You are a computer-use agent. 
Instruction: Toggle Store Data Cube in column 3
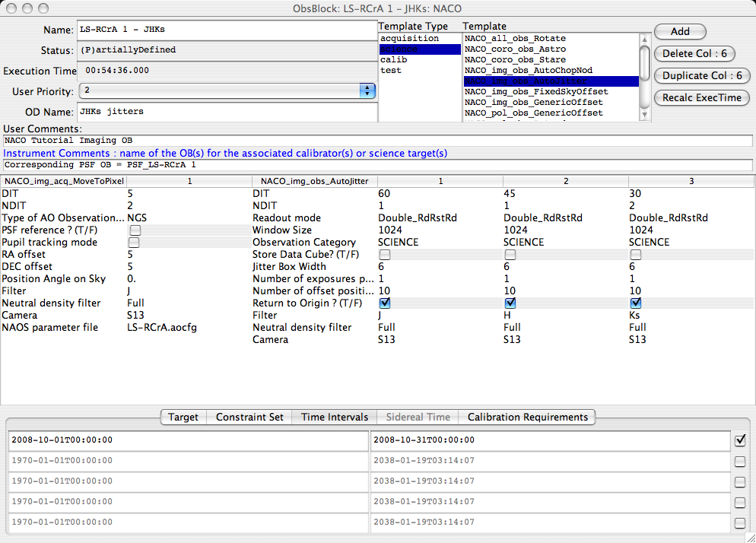pyautogui.click(x=636, y=255)
